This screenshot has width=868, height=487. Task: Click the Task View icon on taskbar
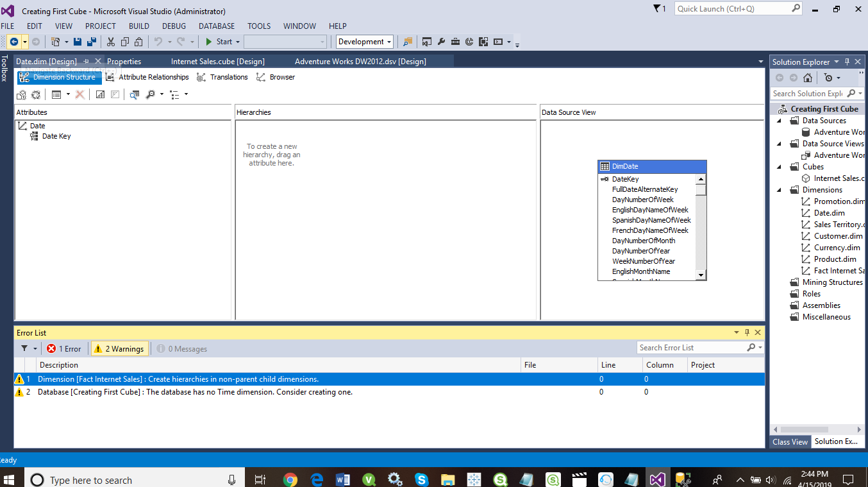tap(260, 479)
